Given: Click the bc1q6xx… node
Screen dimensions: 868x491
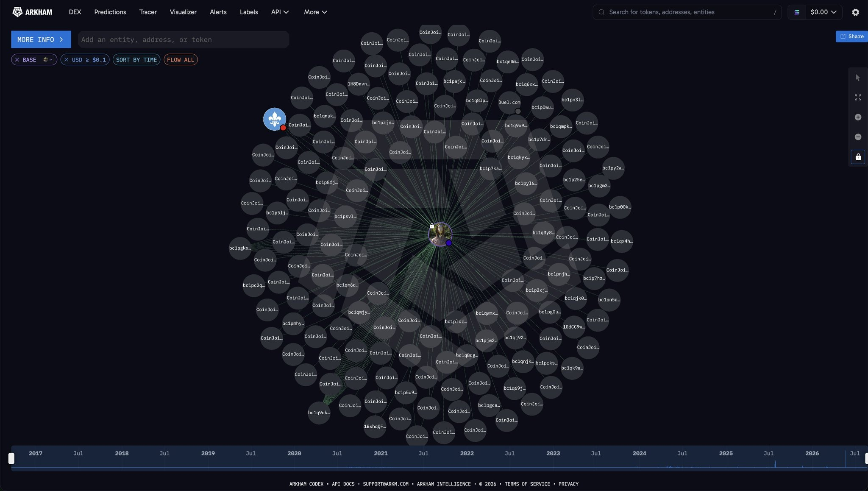Looking at the screenshot, I should pyautogui.click(x=526, y=84).
